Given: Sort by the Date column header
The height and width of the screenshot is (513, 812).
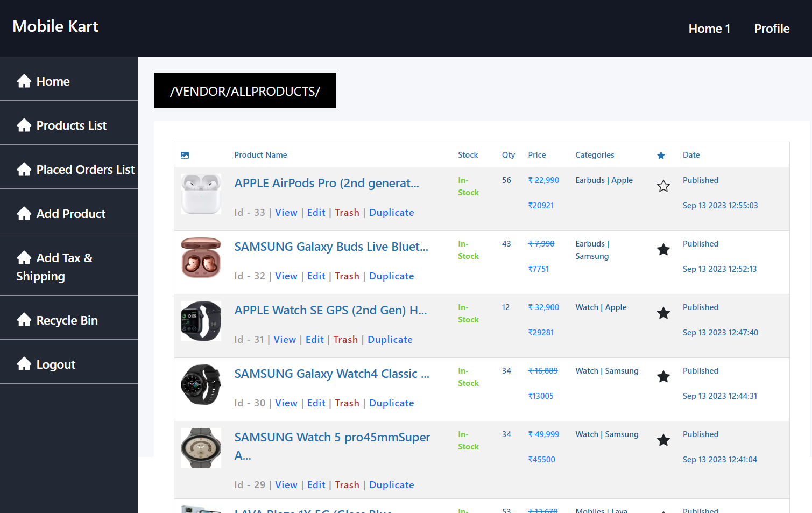Looking at the screenshot, I should pos(691,155).
